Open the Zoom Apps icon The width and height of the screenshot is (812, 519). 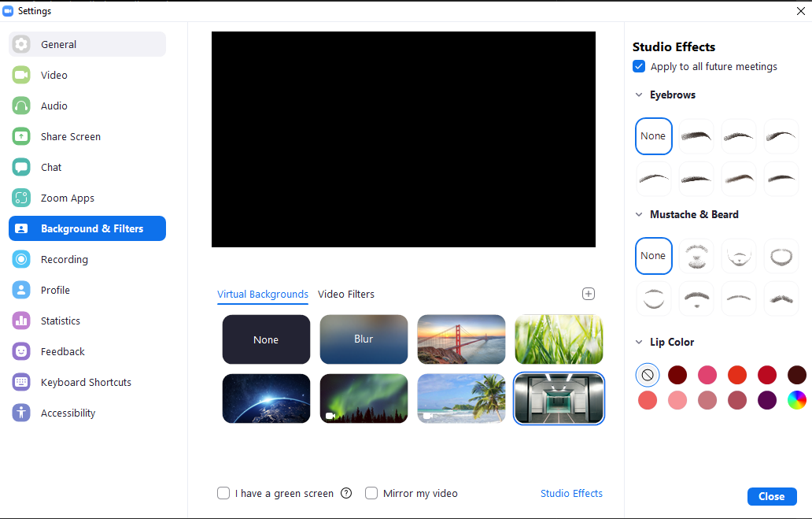(x=21, y=198)
